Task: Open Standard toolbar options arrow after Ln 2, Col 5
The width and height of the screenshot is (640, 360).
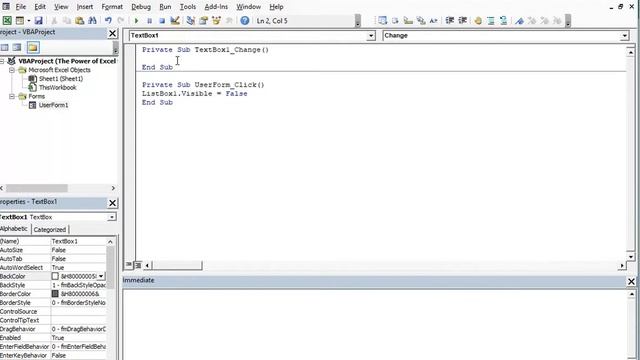Action: pos(358,21)
